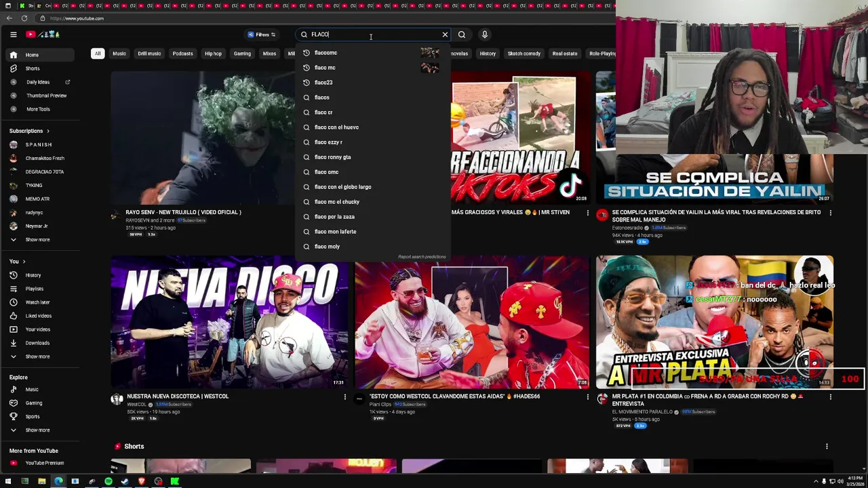The width and height of the screenshot is (868, 488).
Task: Open Liked videos in the sidebar
Action: tap(41, 316)
